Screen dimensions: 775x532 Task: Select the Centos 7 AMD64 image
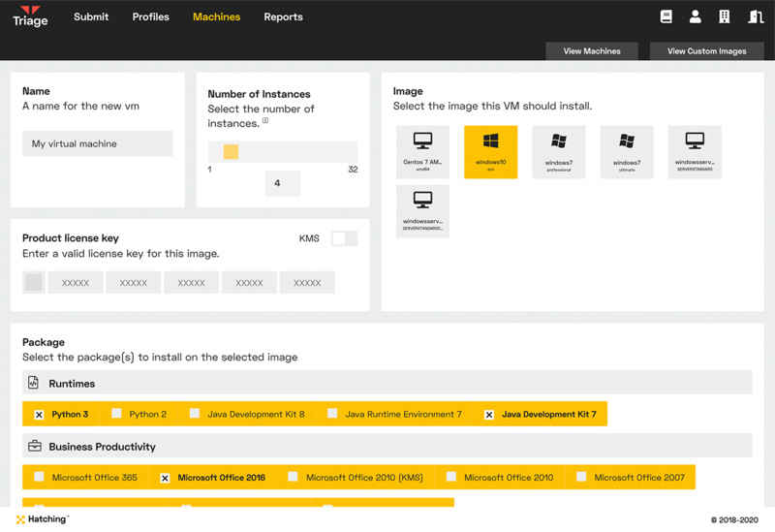422,152
